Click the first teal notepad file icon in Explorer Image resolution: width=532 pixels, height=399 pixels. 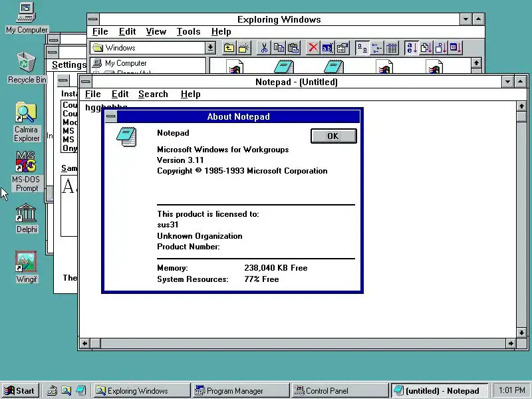click(x=284, y=66)
